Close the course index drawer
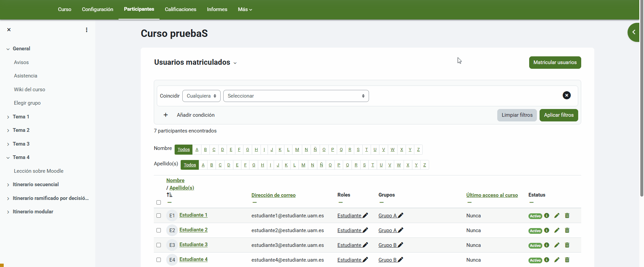This screenshot has width=644, height=267. pyautogui.click(x=9, y=30)
